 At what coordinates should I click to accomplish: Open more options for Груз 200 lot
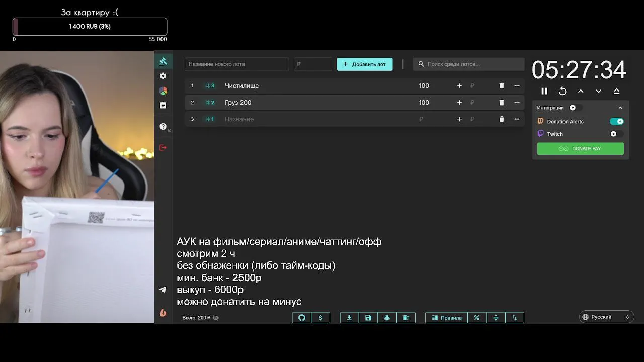click(517, 103)
